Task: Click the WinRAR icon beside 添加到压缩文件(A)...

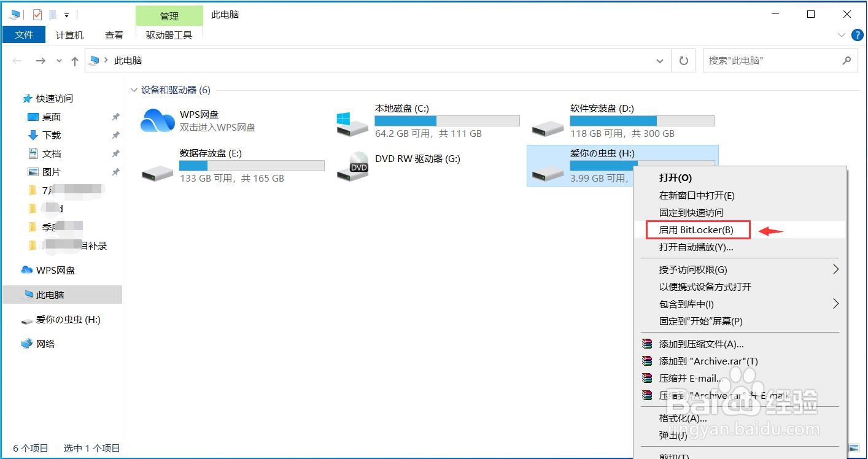Action: [x=646, y=344]
